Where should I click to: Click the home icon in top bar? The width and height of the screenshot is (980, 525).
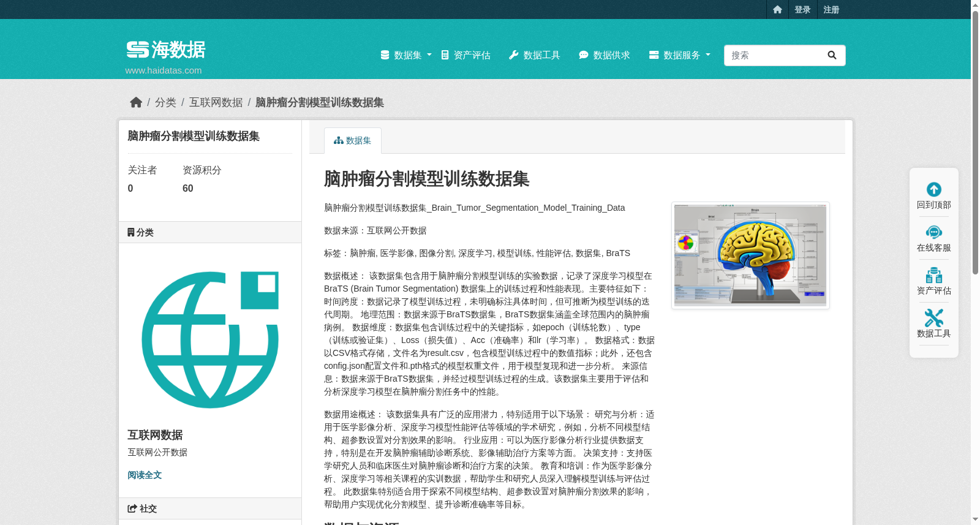click(x=777, y=10)
